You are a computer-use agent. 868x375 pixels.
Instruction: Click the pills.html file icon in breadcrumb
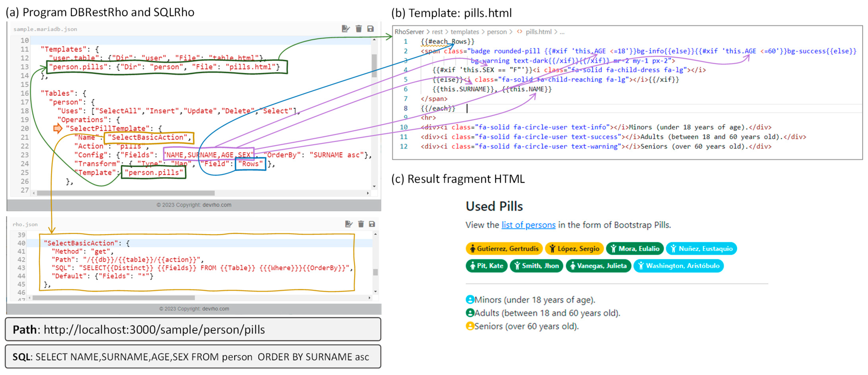pyautogui.click(x=519, y=31)
